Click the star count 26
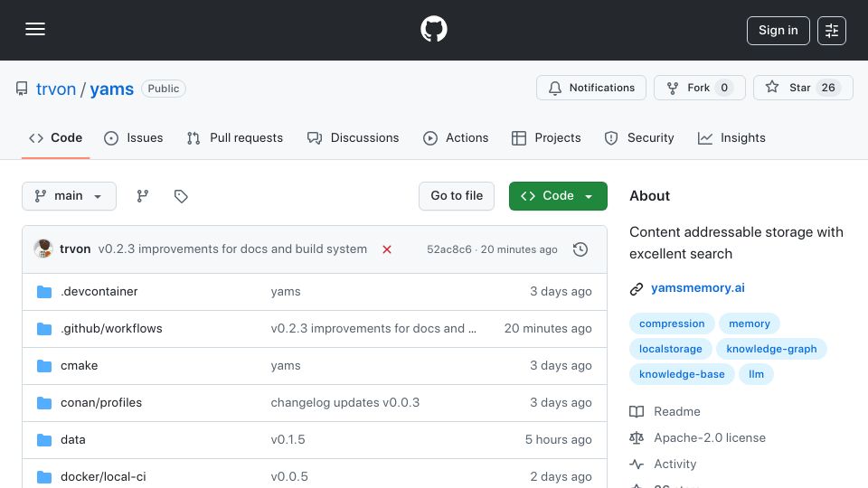The image size is (868, 488). tap(828, 88)
